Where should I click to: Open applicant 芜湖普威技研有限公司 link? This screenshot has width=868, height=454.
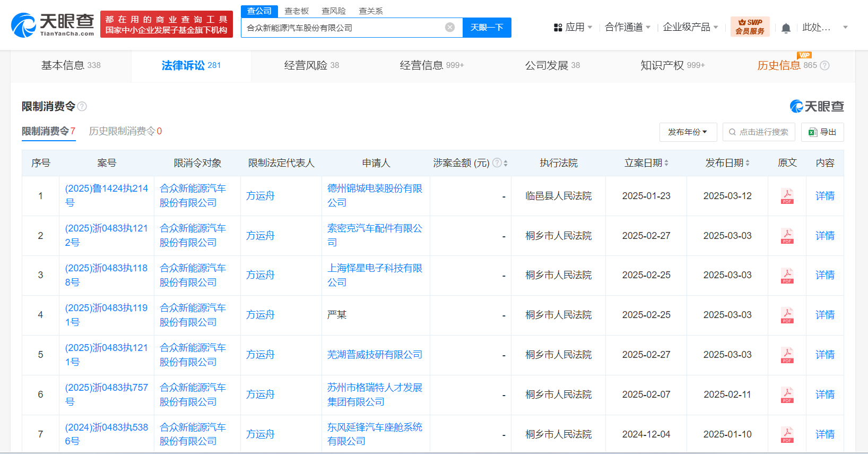(x=375, y=355)
